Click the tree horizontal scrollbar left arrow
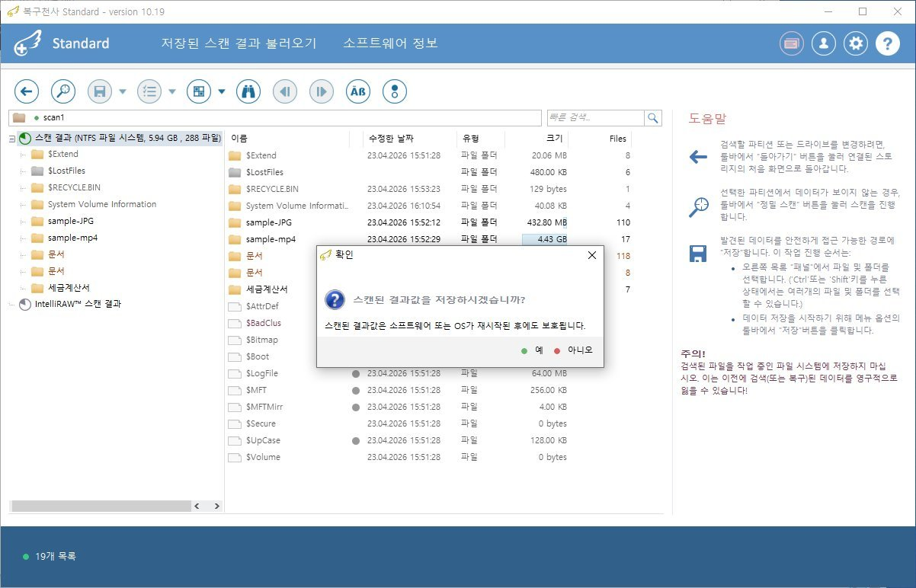Image resolution: width=916 pixels, height=588 pixels. pyautogui.click(x=197, y=506)
